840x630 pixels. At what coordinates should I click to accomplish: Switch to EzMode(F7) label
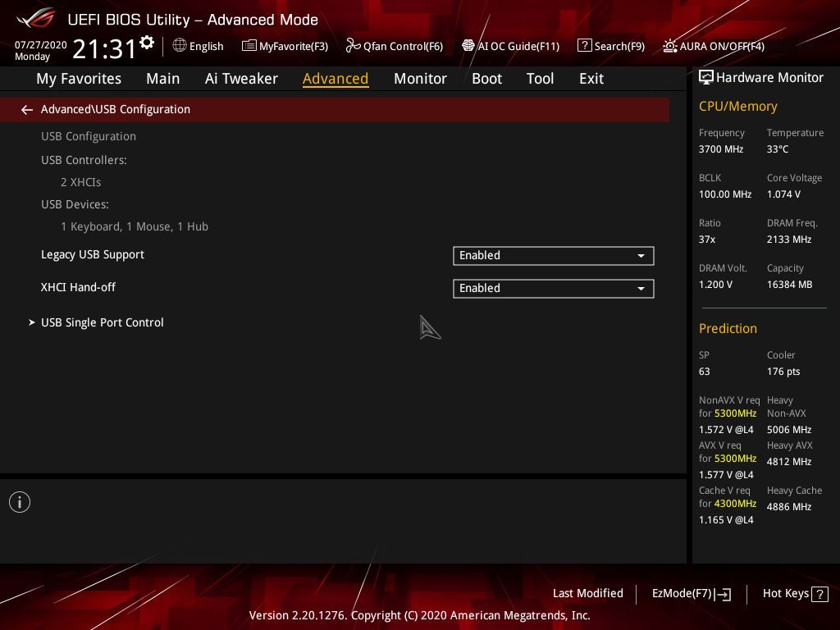(682, 594)
